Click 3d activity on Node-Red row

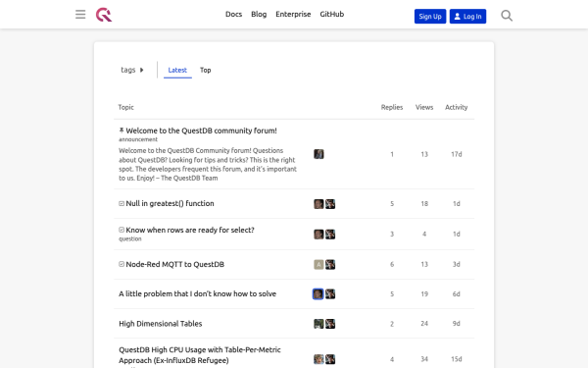pyautogui.click(x=457, y=264)
